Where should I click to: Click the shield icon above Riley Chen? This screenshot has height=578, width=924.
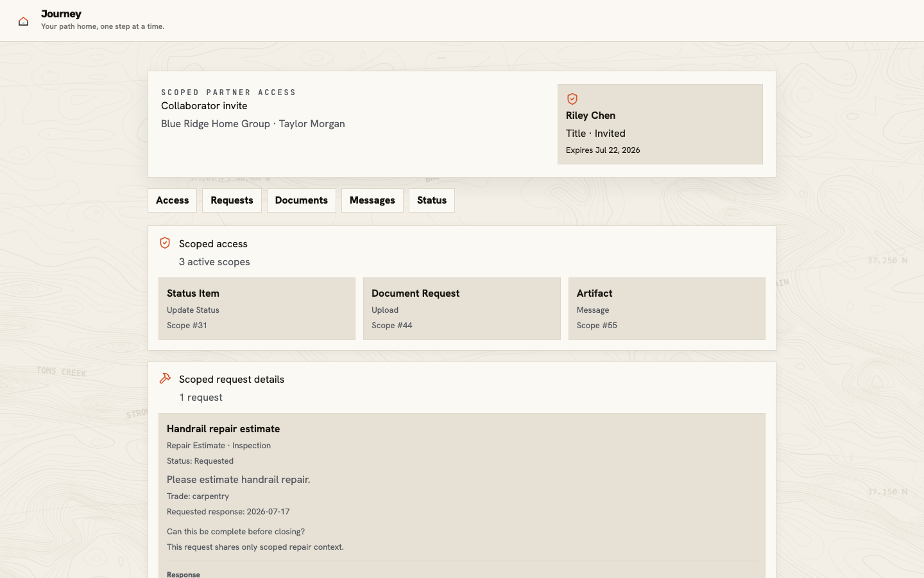coord(572,99)
